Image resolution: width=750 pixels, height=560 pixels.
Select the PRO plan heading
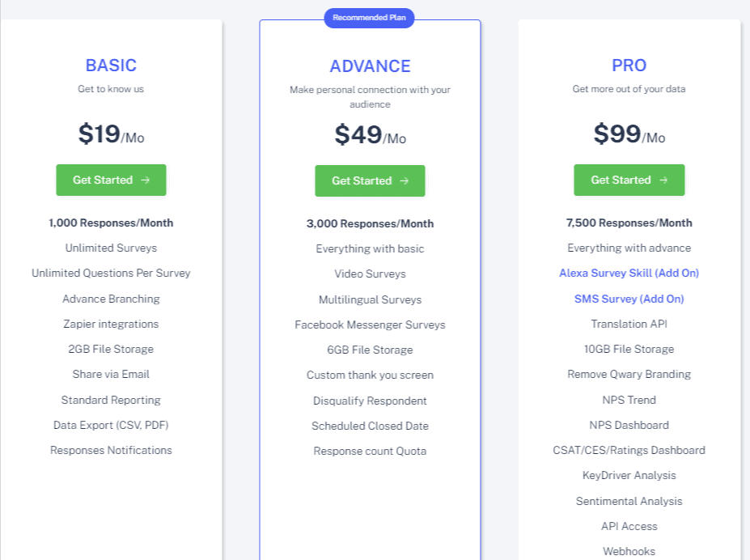tap(629, 65)
